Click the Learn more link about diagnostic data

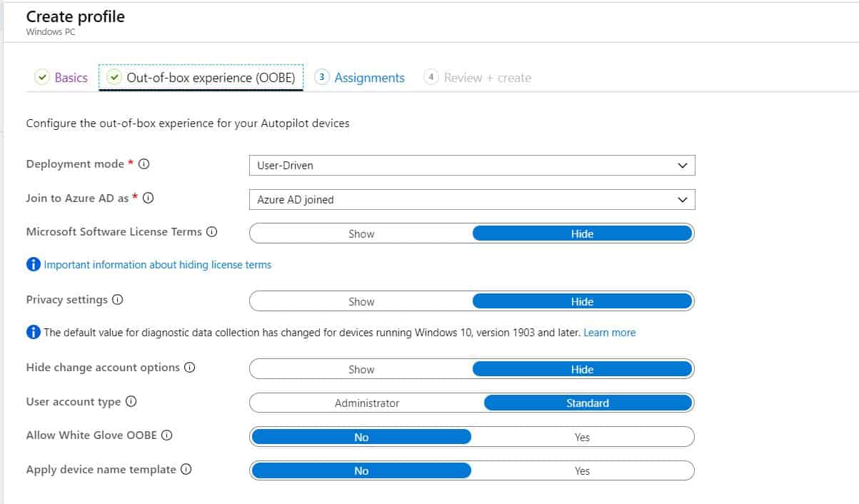coord(610,333)
